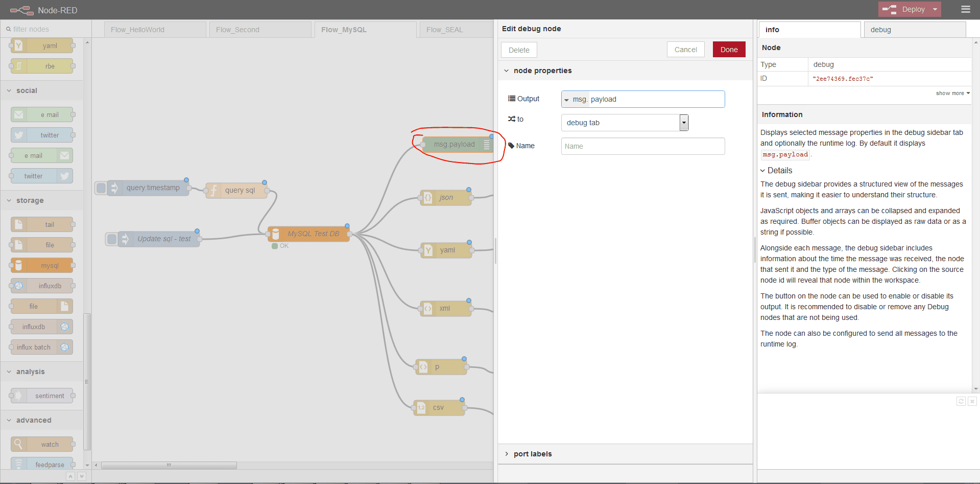Image resolution: width=980 pixels, height=484 pixels.
Task: Click the yaml node icon in palette
Action: pos(19,45)
